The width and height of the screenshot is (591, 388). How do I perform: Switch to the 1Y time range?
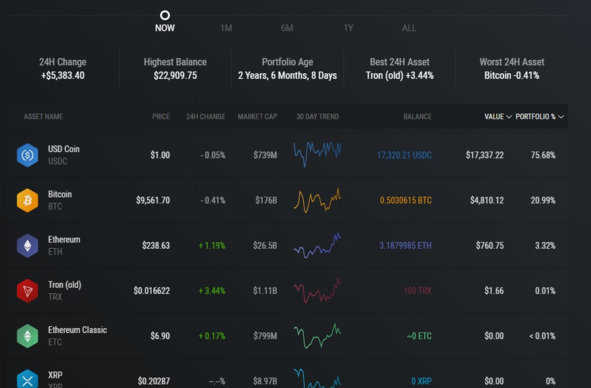coord(348,28)
